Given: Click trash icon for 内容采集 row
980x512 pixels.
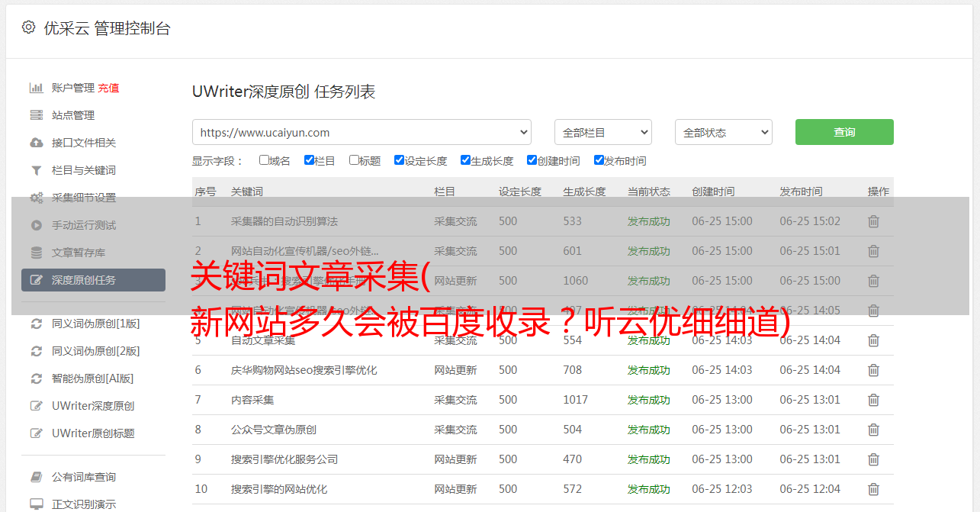Looking at the screenshot, I should [x=873, y=400].
